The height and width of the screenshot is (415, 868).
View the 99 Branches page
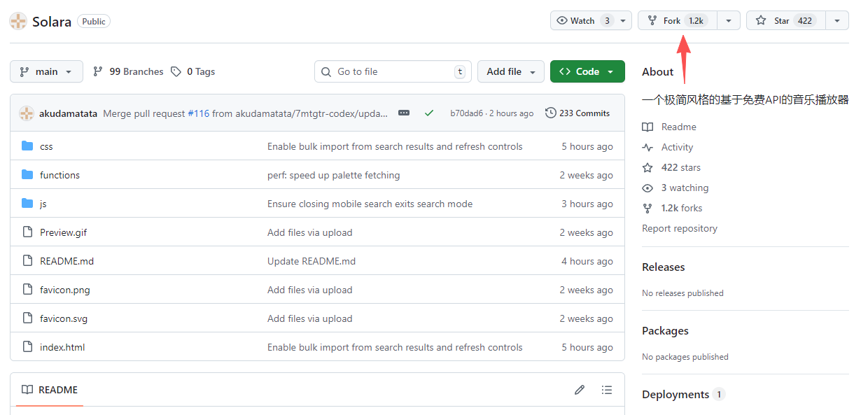pyautogui.click(x=128, y=71)
